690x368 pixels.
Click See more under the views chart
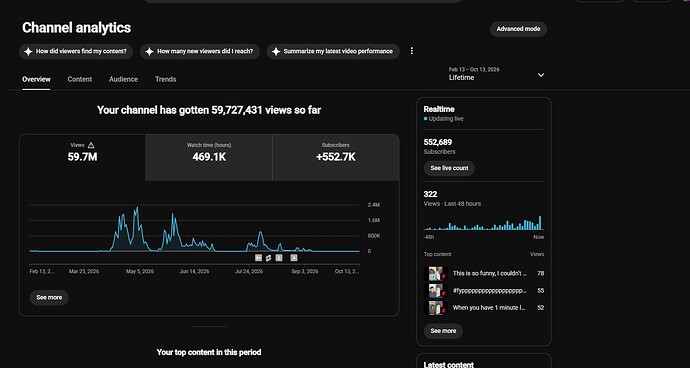tap(49, 298)
